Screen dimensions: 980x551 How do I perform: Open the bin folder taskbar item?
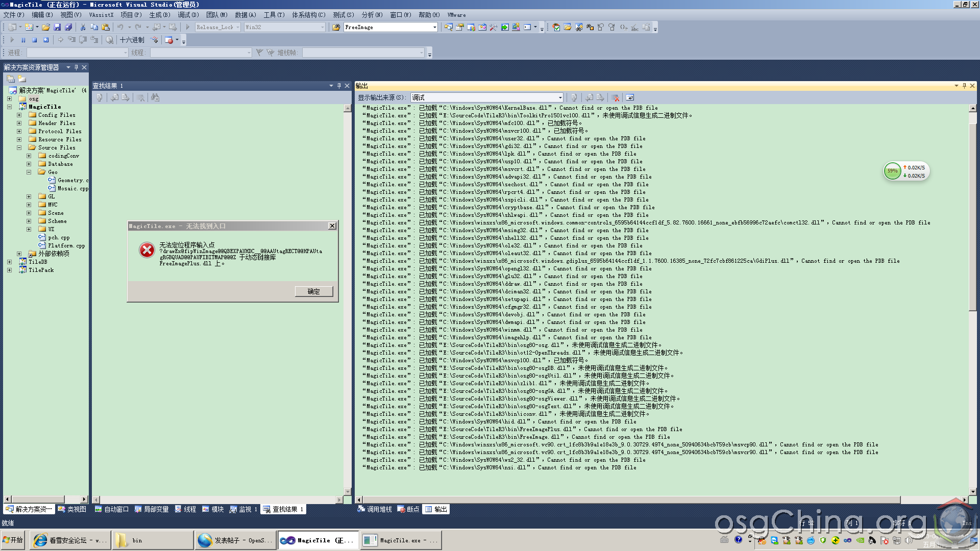[x=153, y=540]
